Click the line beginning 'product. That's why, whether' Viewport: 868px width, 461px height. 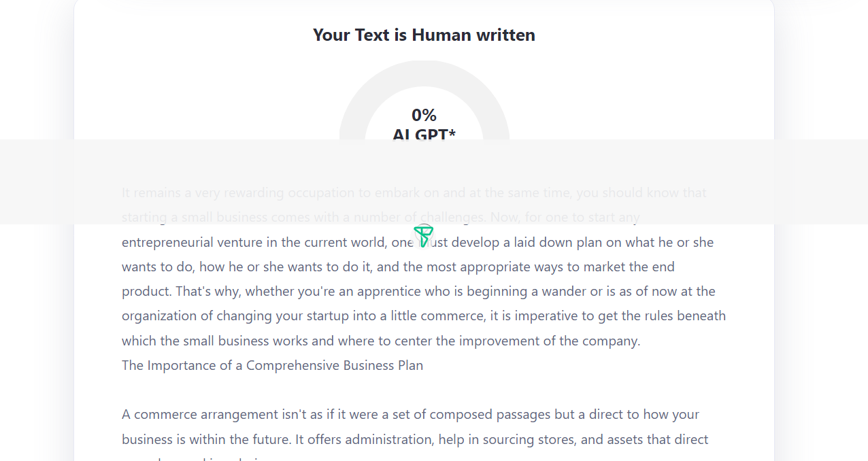418,291
